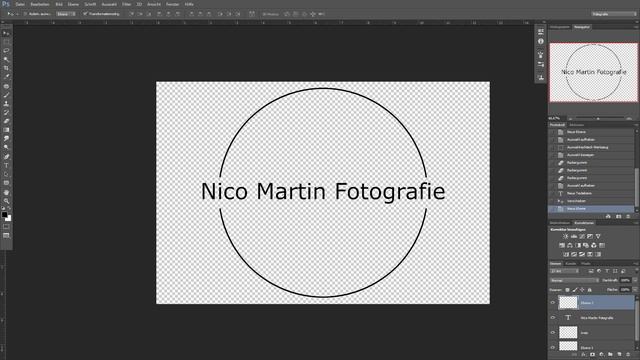This screenshot has height=360, width=640.
Task: Open the Fläche slider arrow
Action: pos(634,290)
